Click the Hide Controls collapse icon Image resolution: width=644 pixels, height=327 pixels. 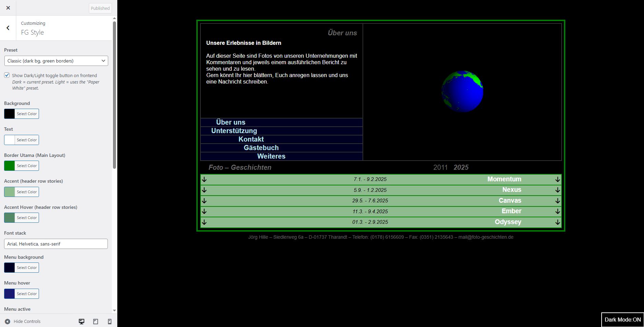click(x=7, y=321)
